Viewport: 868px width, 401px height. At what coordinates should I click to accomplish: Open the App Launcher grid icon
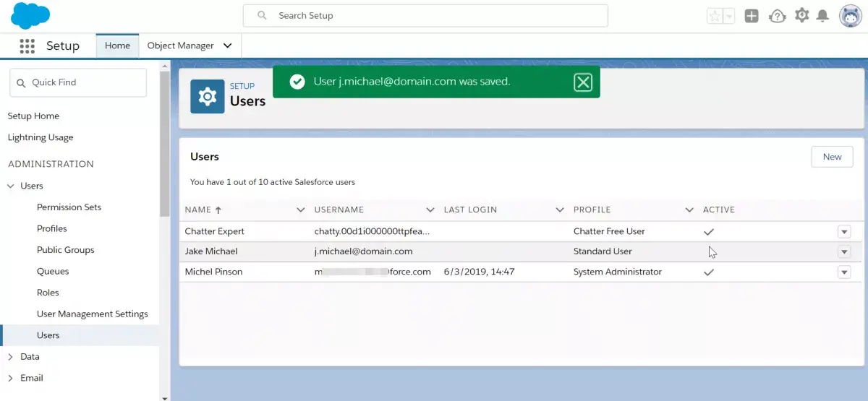tap(27, 46)
